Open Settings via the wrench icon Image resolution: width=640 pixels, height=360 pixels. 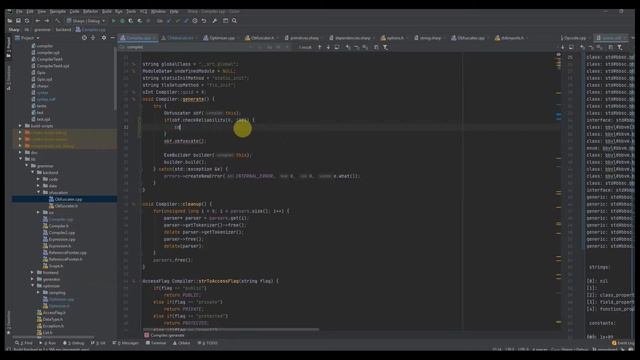click(x=215, y=21)
